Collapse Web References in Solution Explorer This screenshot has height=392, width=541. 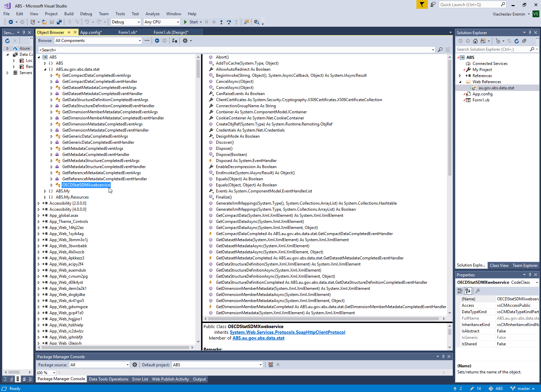460,82
